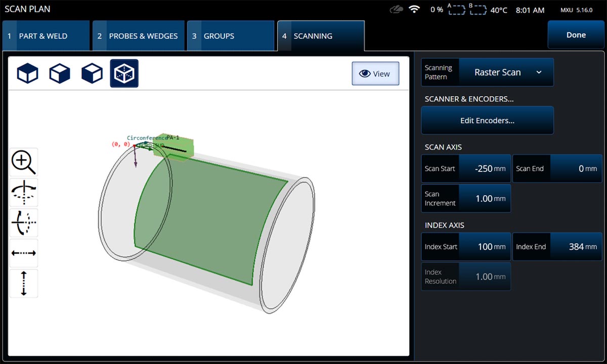Select the horizontal pan arrows tool
Screen dimensions: 607x364
[x=23, y=253]
